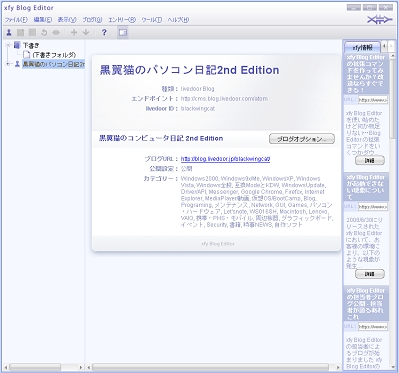
Task: Click the 公開設定 value 公開
Action: [186, 169]
